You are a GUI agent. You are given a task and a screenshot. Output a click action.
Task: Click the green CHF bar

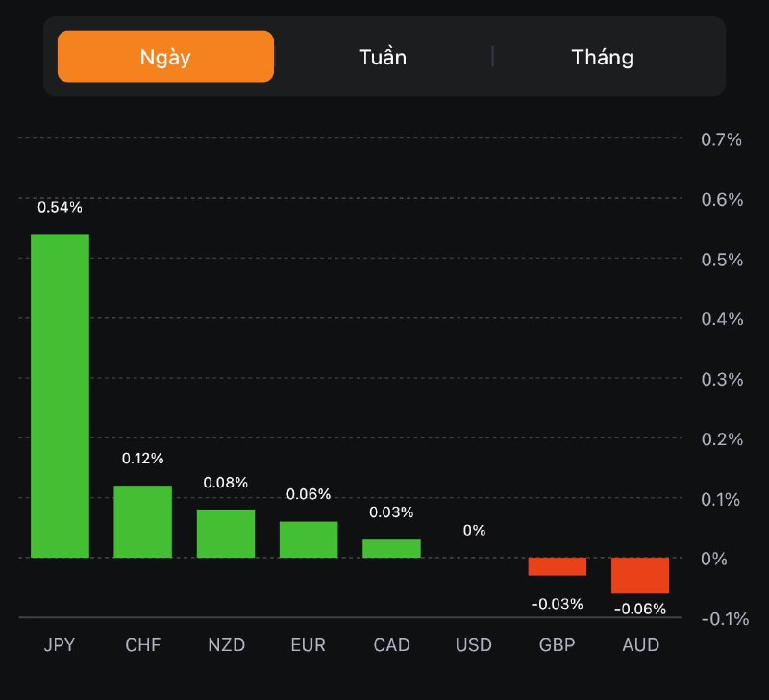point(143,521)
